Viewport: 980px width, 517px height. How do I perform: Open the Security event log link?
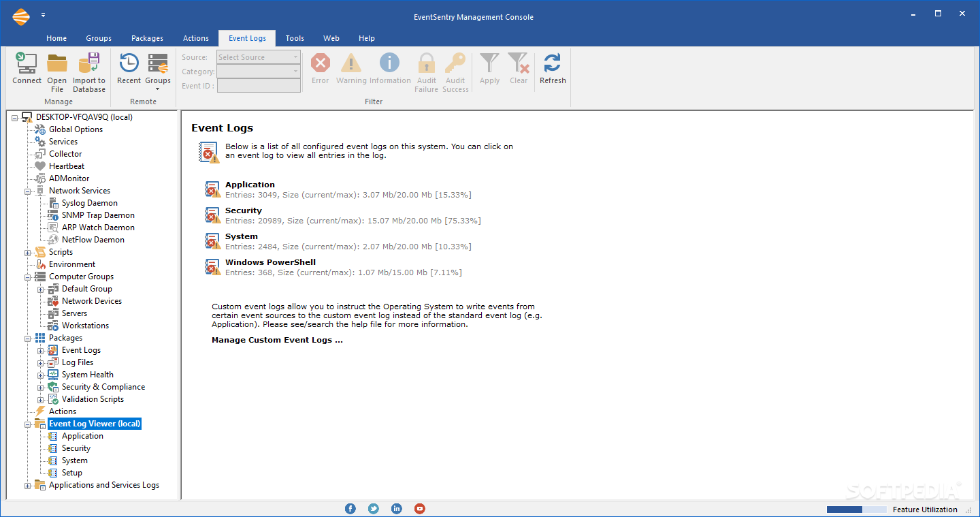(x=244, y=210)
